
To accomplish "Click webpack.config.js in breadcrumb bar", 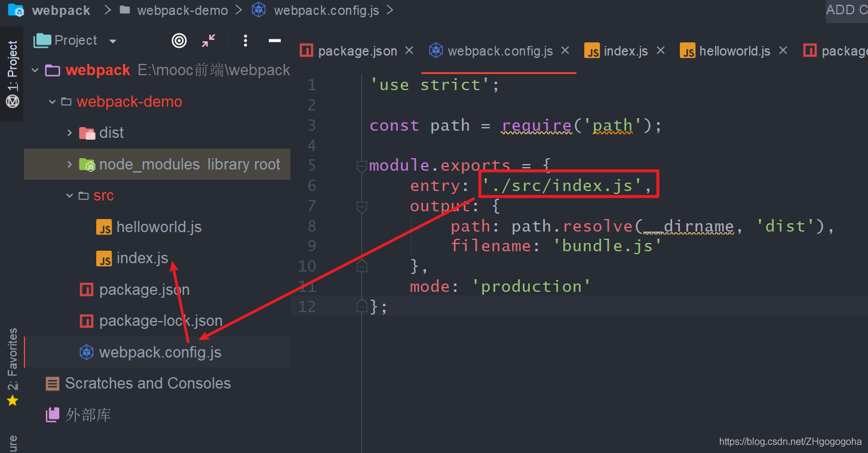I will pos(326,10).
